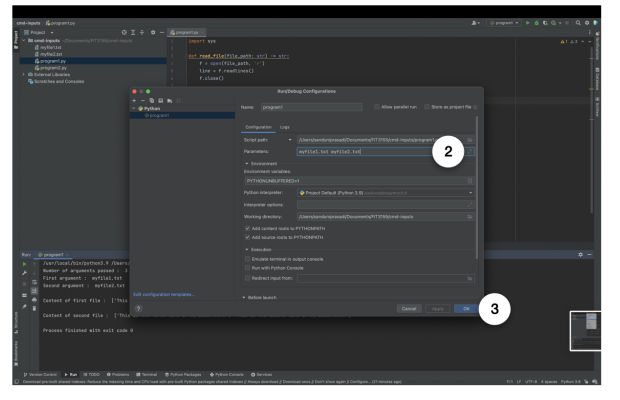Open the Python Console tool window

tap(227, 375)
